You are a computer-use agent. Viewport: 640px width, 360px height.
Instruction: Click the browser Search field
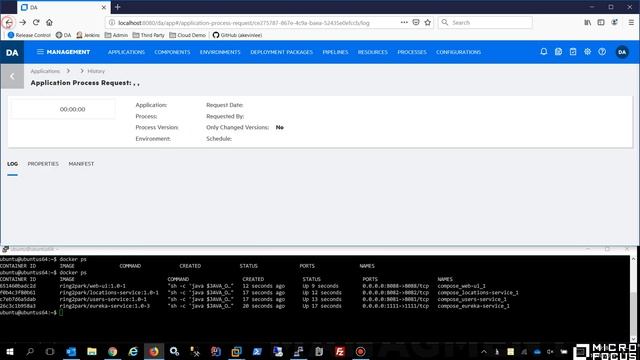click(x=485, y=22)
